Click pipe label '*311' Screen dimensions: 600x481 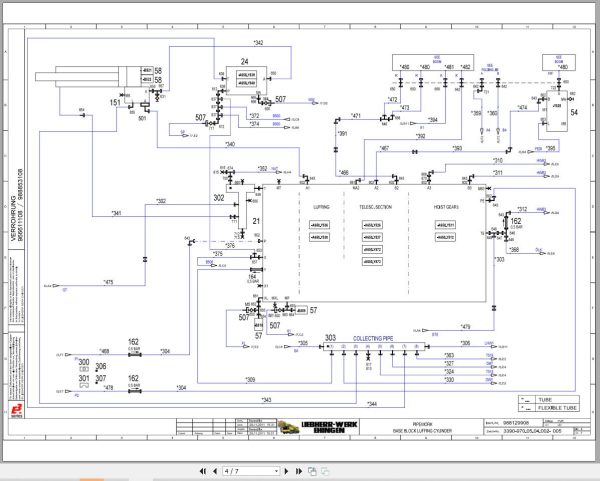497,173
